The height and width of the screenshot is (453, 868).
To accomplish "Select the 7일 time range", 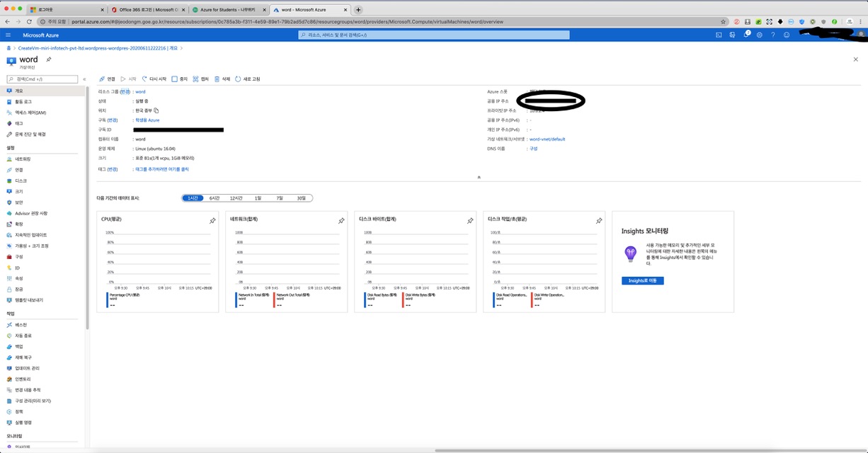I will (x=280, y=198).
